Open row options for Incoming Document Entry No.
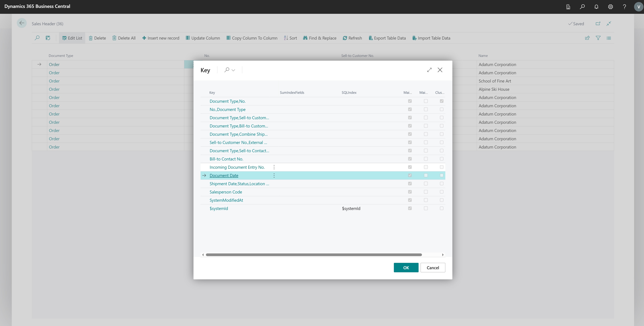644x326 pixels. (x=274, y=167)
